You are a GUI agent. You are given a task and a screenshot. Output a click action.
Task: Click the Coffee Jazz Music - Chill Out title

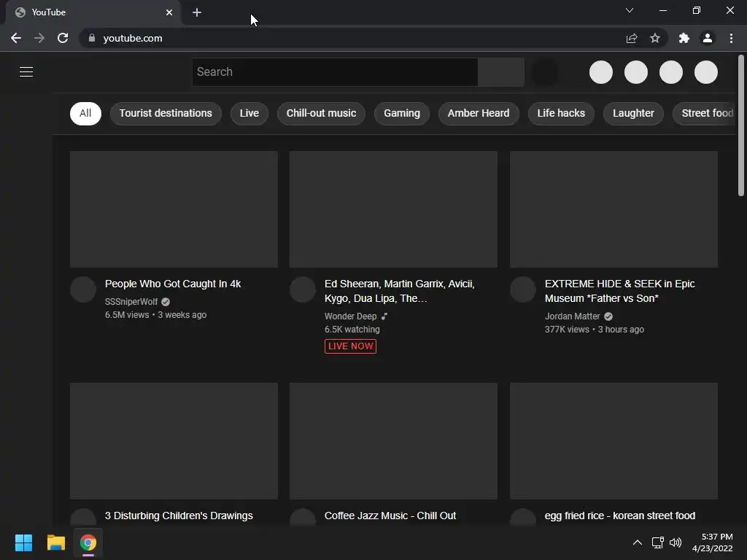pos(390,516)
